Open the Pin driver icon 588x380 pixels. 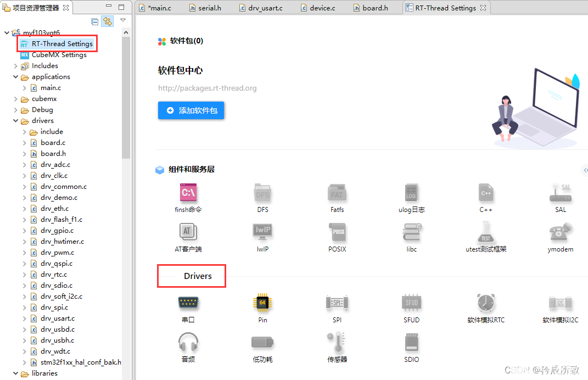click(262, 303)
